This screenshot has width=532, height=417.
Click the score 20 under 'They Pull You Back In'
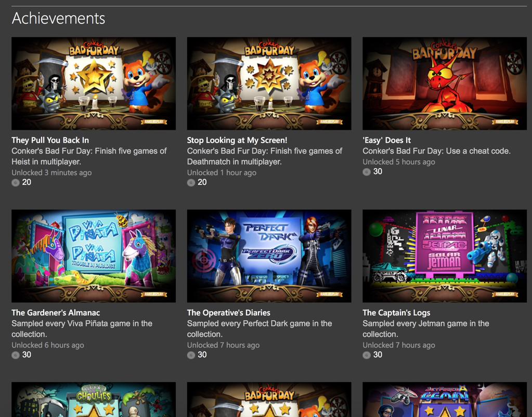27,182
